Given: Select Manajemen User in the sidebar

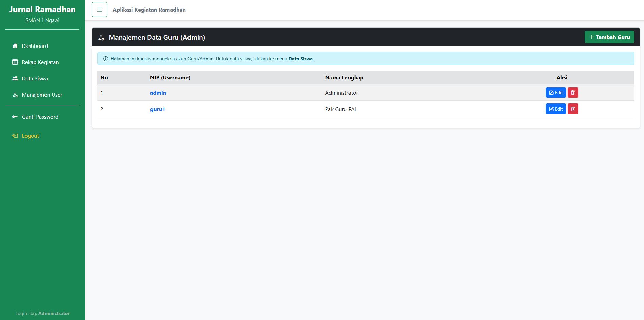Looking at the screenshot, I should point(42,95).
